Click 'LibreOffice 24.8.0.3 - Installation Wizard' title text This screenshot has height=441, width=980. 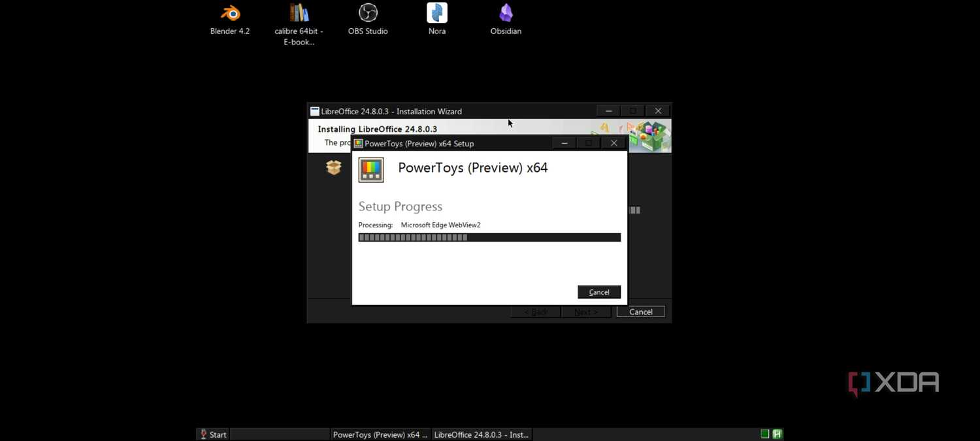point(391,112)
